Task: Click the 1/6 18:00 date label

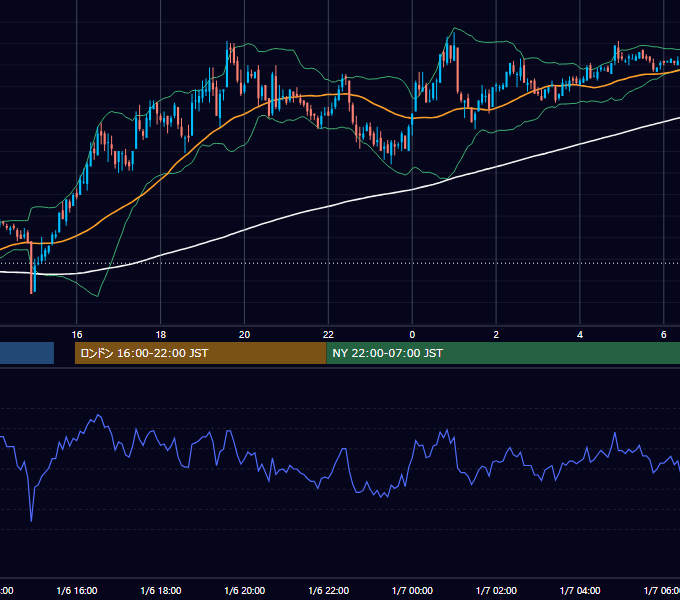Action: (x=161, y=590)
